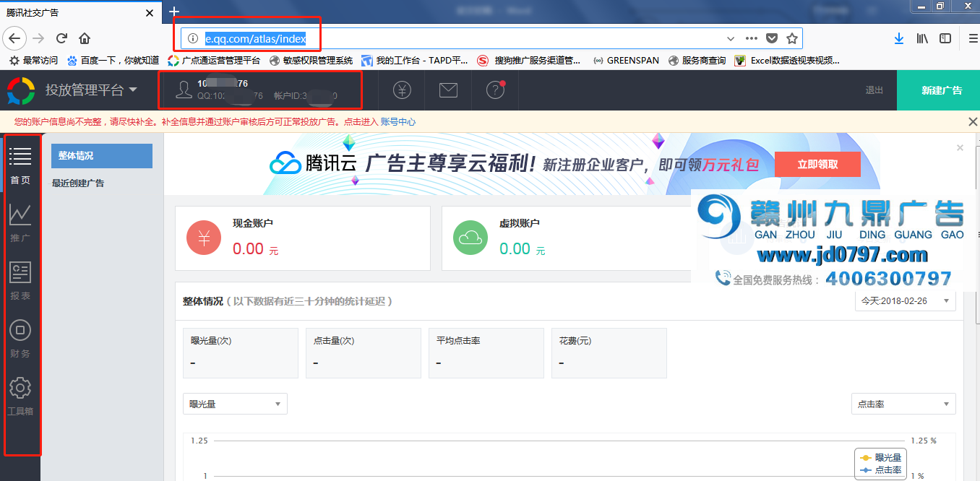Open 广点通运营管理平台 bookmark

(214, 61)
